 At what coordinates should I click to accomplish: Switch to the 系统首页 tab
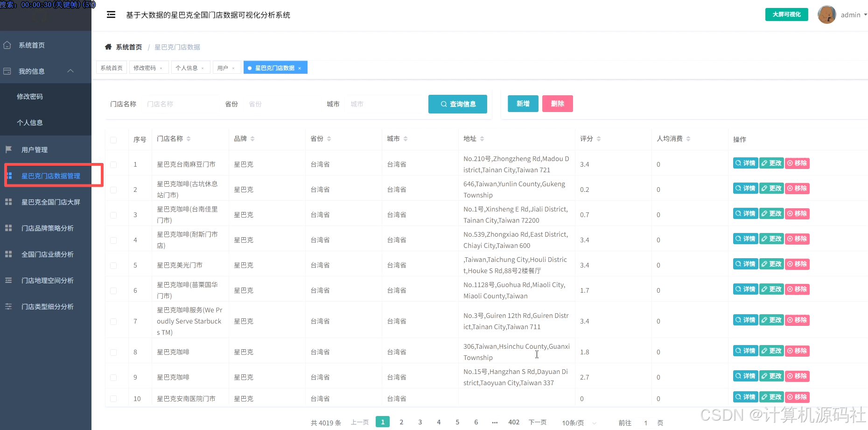112,68
